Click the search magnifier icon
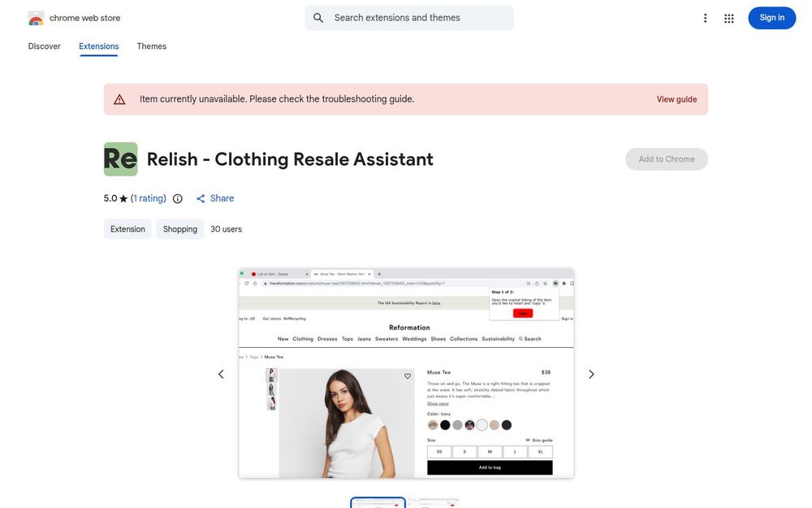This screenshot has height=508, width=812. point(318,18)
